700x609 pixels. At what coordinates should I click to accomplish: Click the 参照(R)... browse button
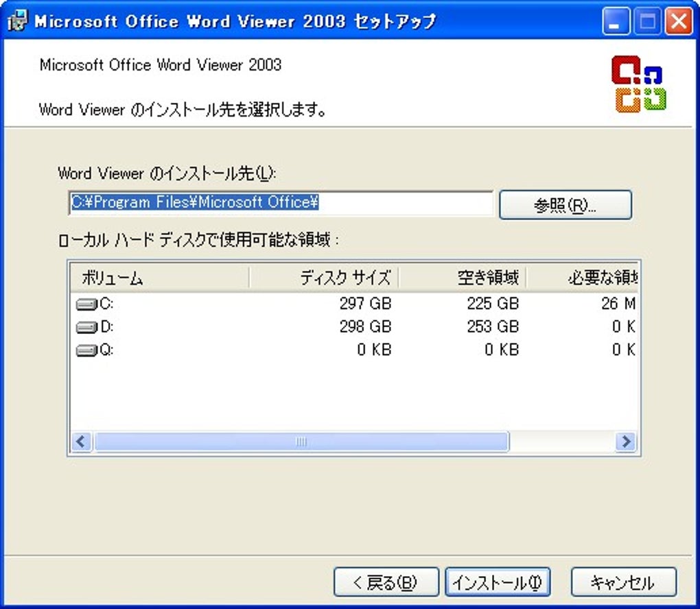(x=565, y=205)
